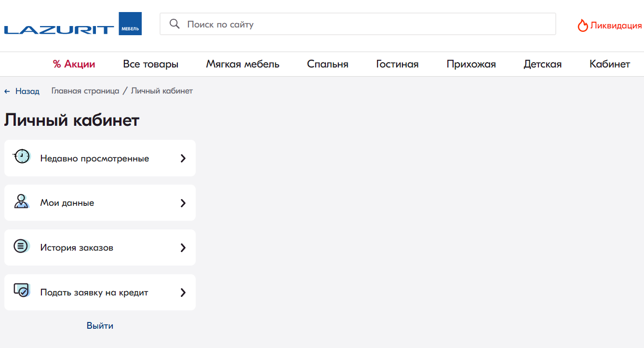Screen dimensions: 644x348
Task: Click the Ликвидация link
Action: (616, 26)
